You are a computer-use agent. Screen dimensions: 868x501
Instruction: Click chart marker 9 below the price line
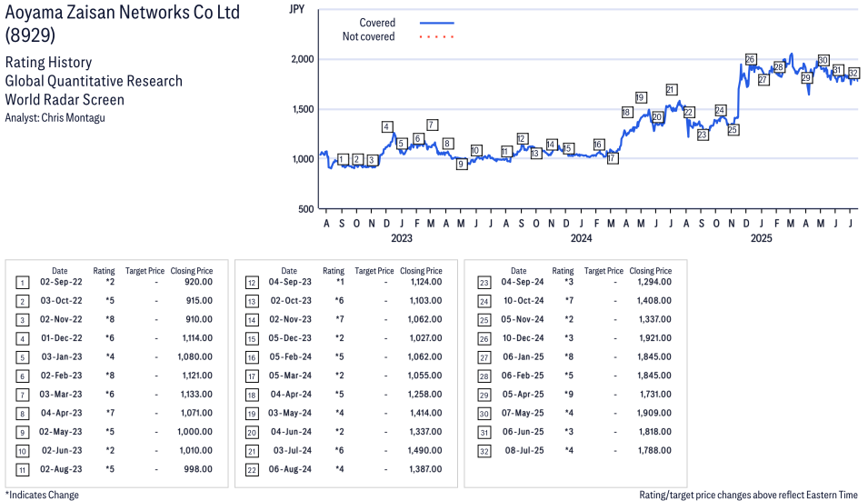coord(462,164)
